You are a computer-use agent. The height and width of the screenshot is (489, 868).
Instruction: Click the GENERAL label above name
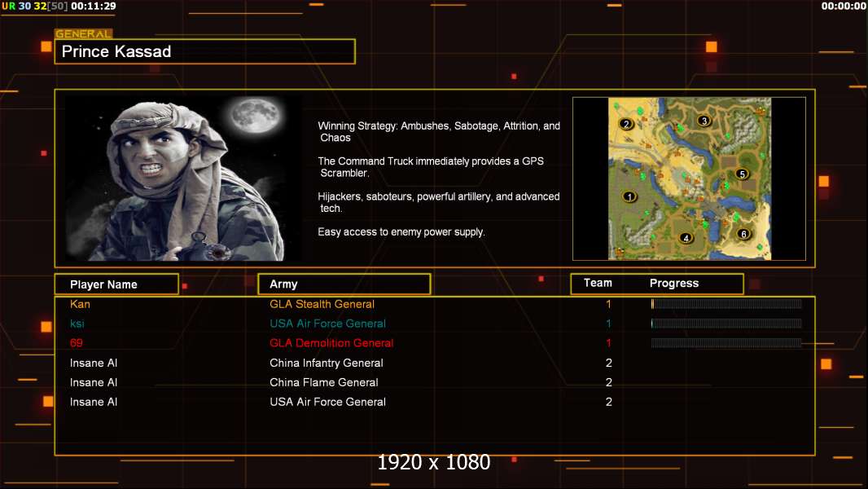tap(84, 33)
